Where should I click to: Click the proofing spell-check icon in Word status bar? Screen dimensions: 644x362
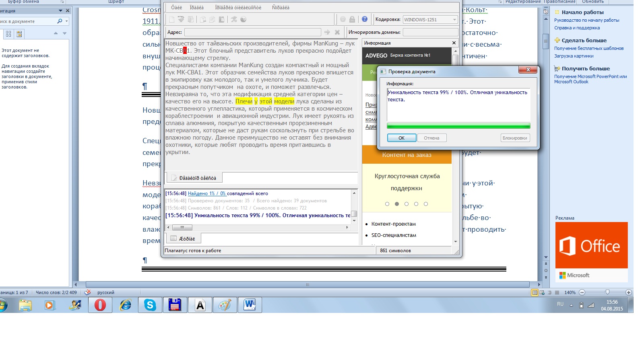[x=87, y=292]
